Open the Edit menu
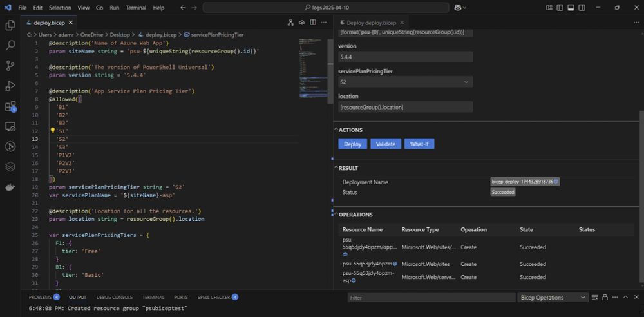 click(38, 7)
